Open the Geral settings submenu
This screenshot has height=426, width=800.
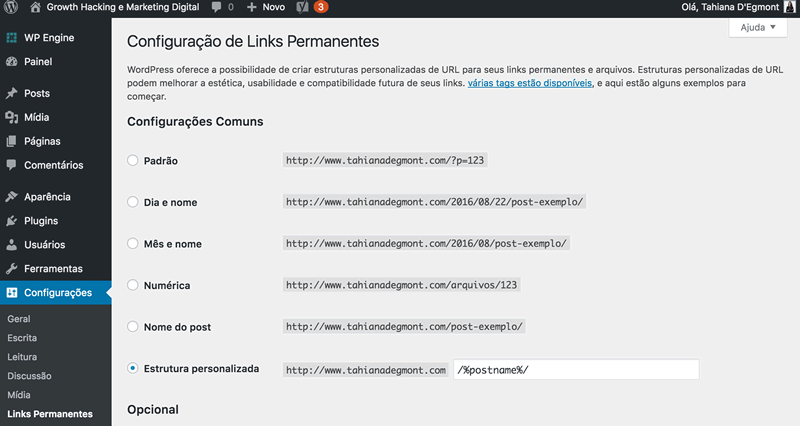(19, 319)
